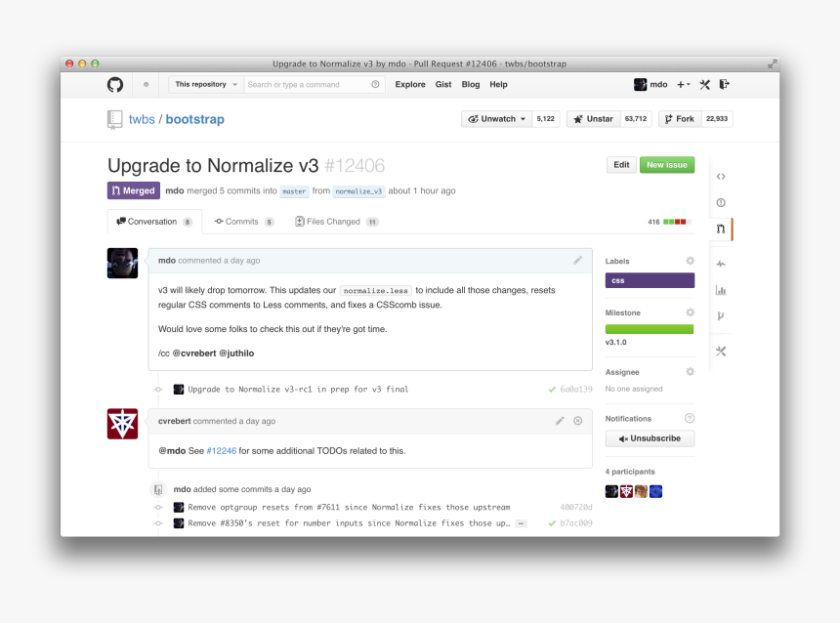840x623 pixels.
Task: Open the Issues sidebar icon
Action: 721,202
